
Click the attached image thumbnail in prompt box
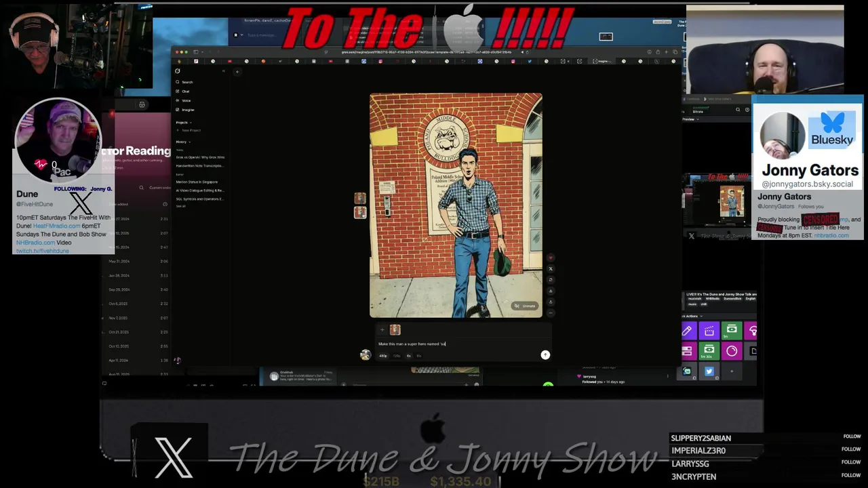pos(395,330)
